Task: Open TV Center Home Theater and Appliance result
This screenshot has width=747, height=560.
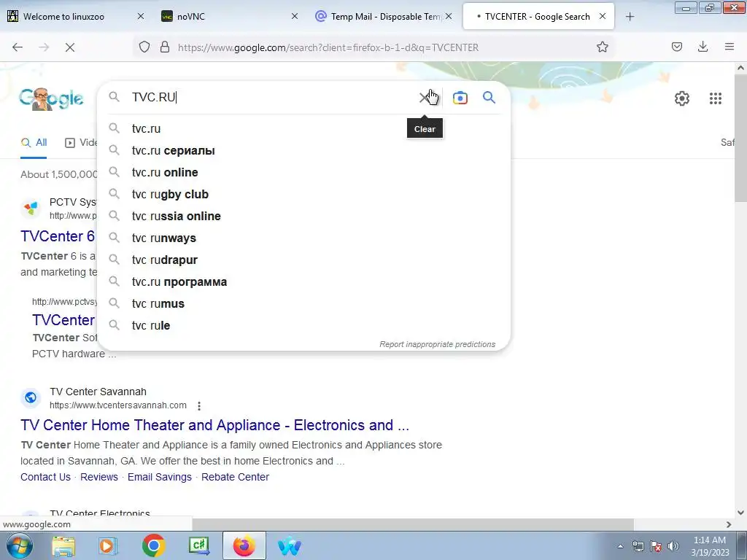Action: click(x=215, y=425)
